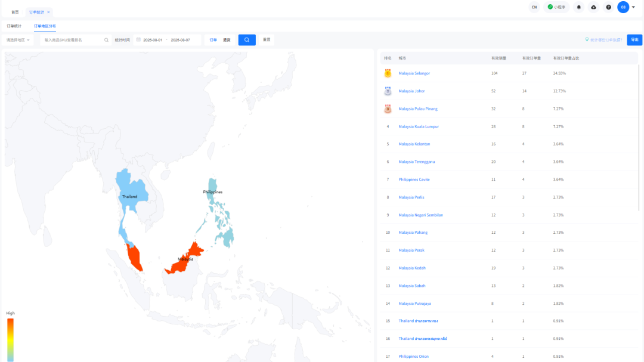Open Malaysia Sabah link
644x362 pixels.
point(412,286)
